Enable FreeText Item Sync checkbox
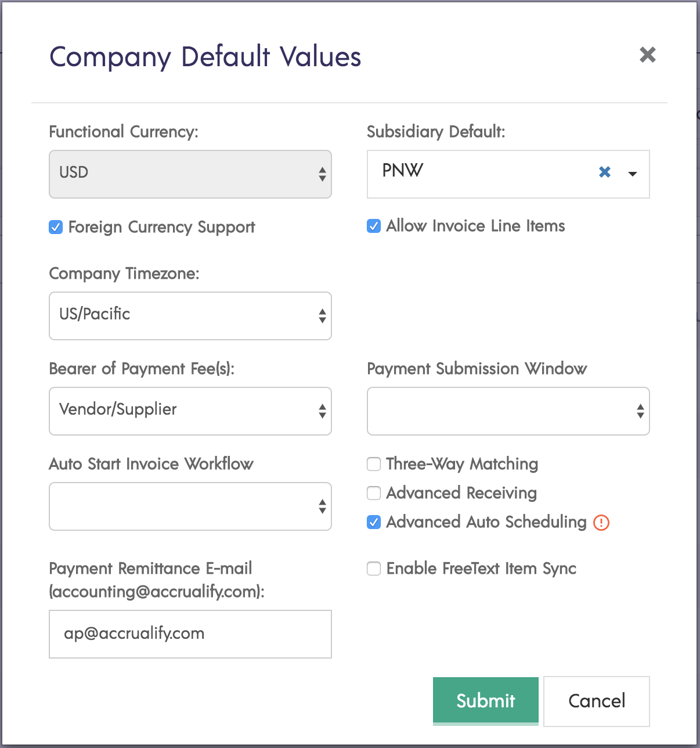 [374, 569]
